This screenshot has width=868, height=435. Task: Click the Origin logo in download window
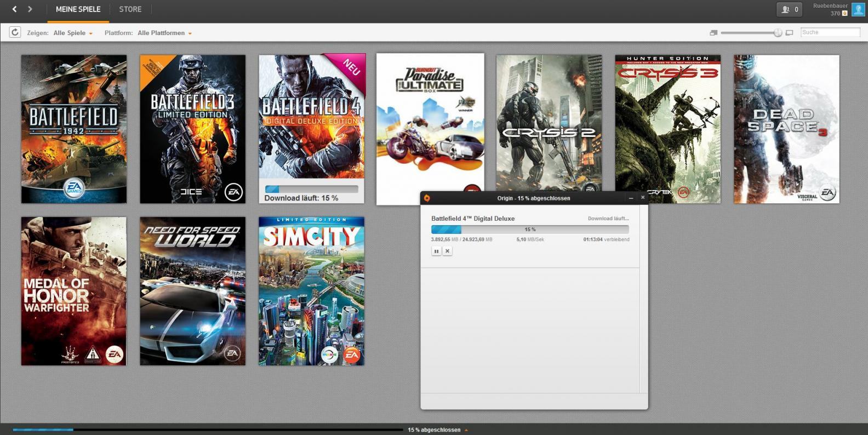(x=427, y=198)
